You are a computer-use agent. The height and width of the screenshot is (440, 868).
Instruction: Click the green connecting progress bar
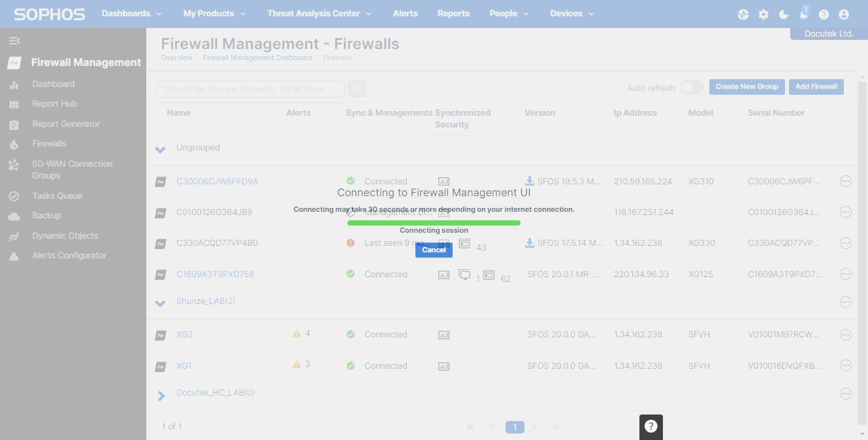(434, 223)
